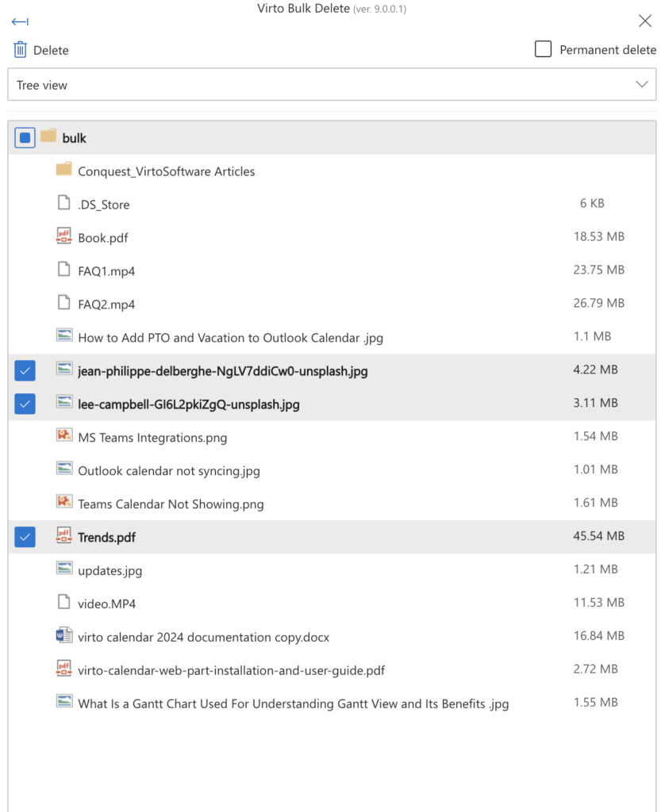Toggle the bulk folder select-all checkbox
This screenshot has height=812, width=665.
point(25,138)
